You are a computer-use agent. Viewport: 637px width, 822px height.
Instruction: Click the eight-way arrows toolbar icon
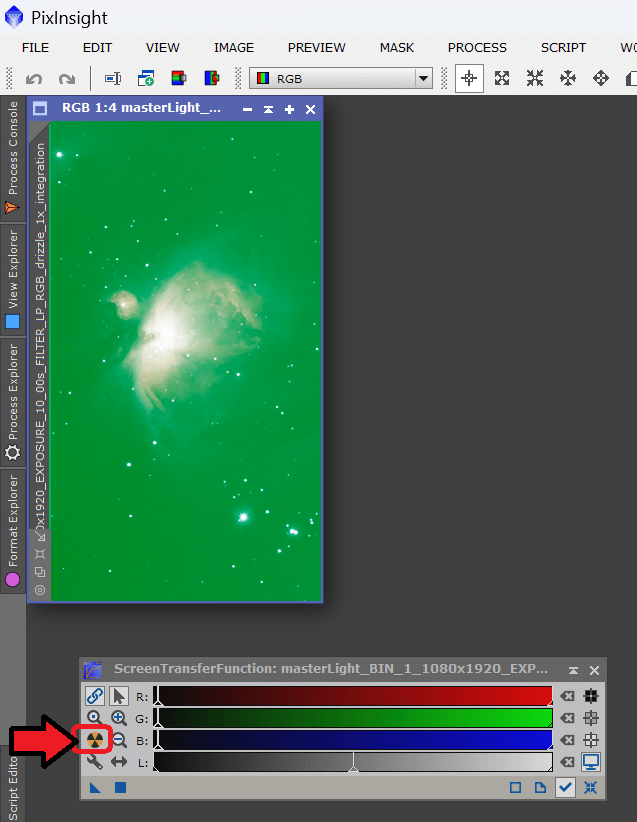pos(568,79)
